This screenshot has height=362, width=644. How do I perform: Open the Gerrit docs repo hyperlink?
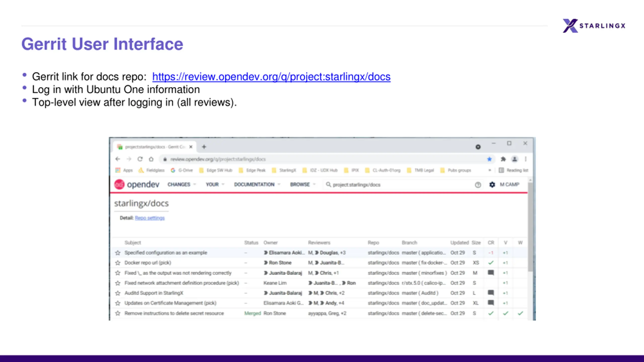point(271,77)
